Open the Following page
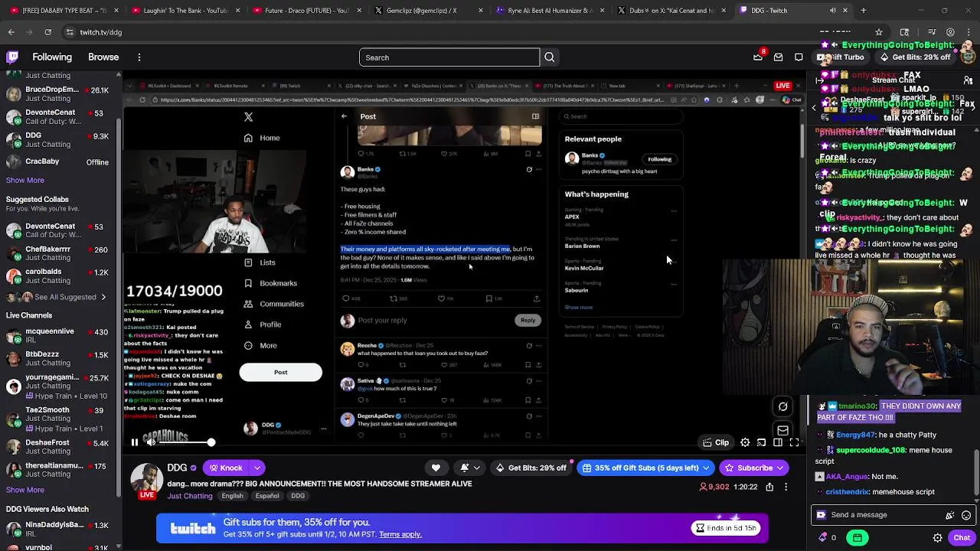 (x=52, y=57)
